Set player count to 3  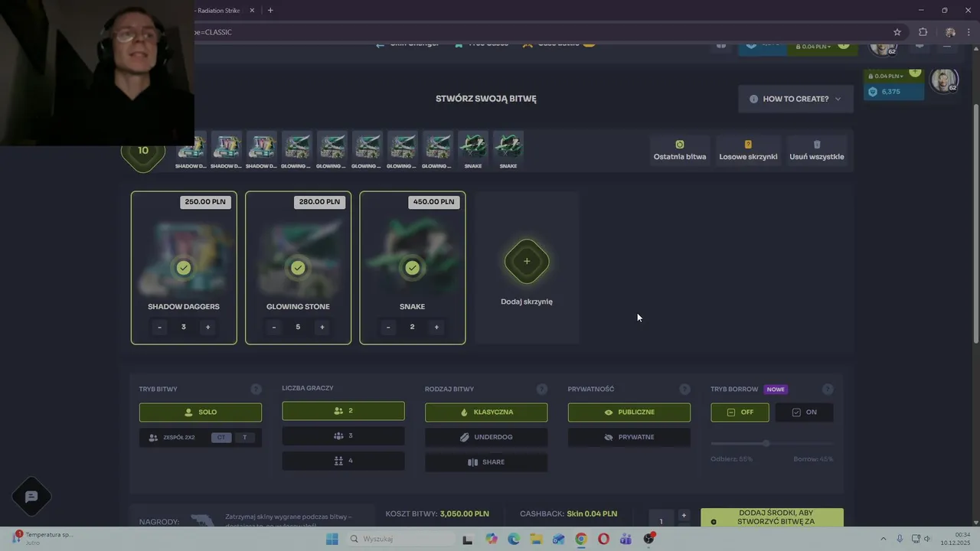(343, 435)
